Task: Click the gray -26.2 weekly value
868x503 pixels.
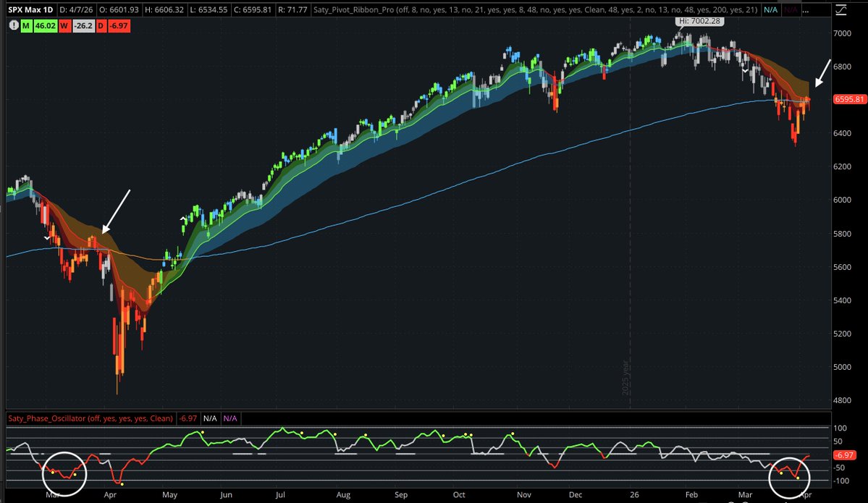Action: coord(83,25)
